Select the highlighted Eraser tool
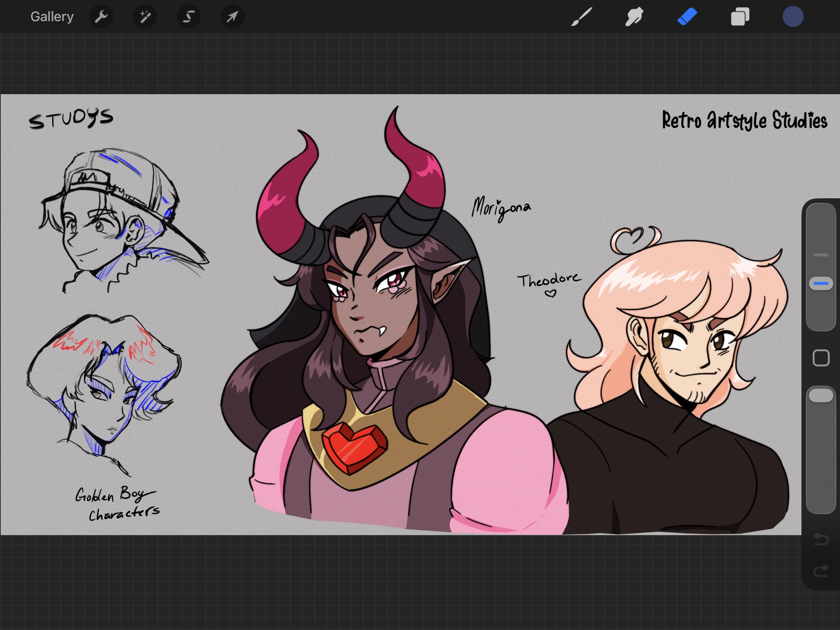Image resolution: width=840 pixels, height=630 pixels. (687, 17)
